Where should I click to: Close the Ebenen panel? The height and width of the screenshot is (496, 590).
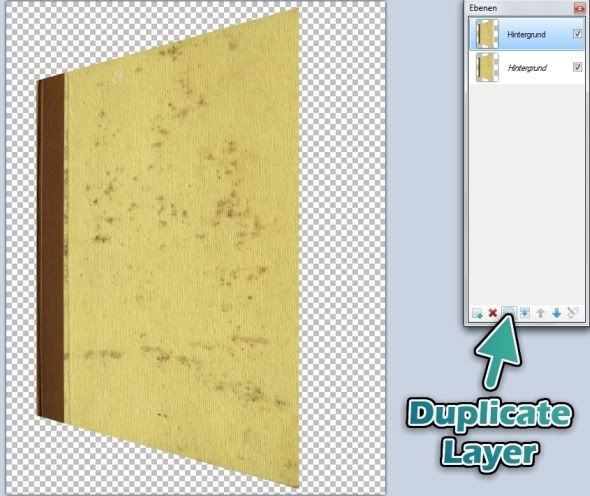tap(580, 8)
